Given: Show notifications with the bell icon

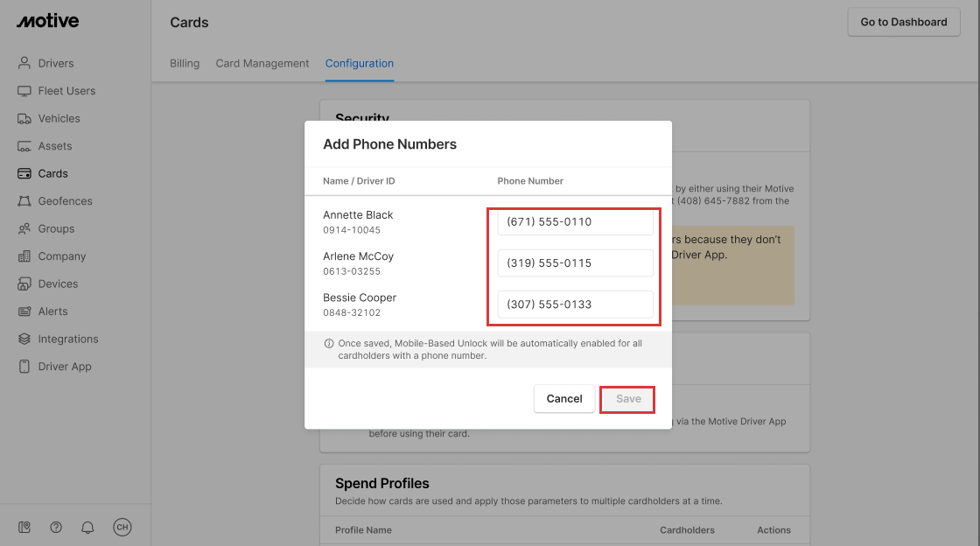Looking at the screenshot, I should point(87,527).
